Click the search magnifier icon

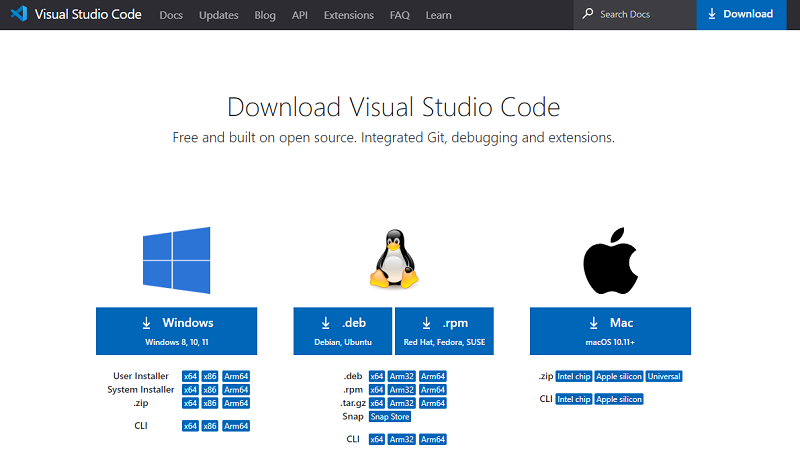pyautogui.click(x=588, y=13)
